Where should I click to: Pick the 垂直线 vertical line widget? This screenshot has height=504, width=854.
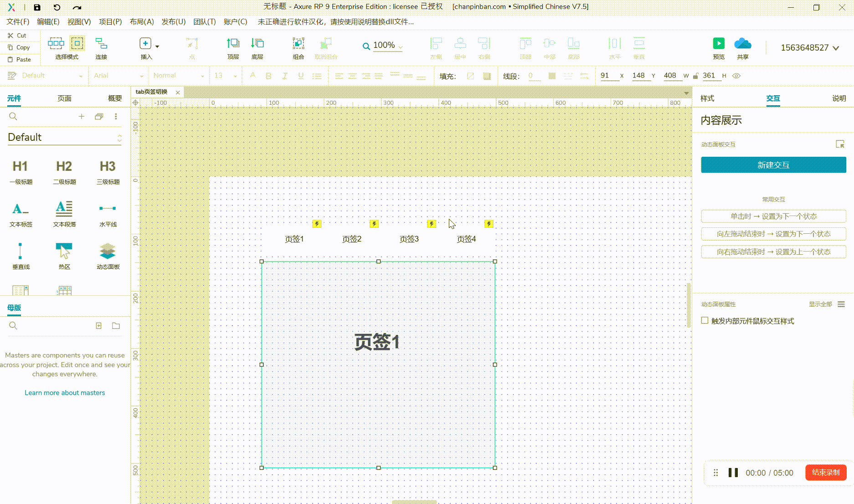point(21,257)
